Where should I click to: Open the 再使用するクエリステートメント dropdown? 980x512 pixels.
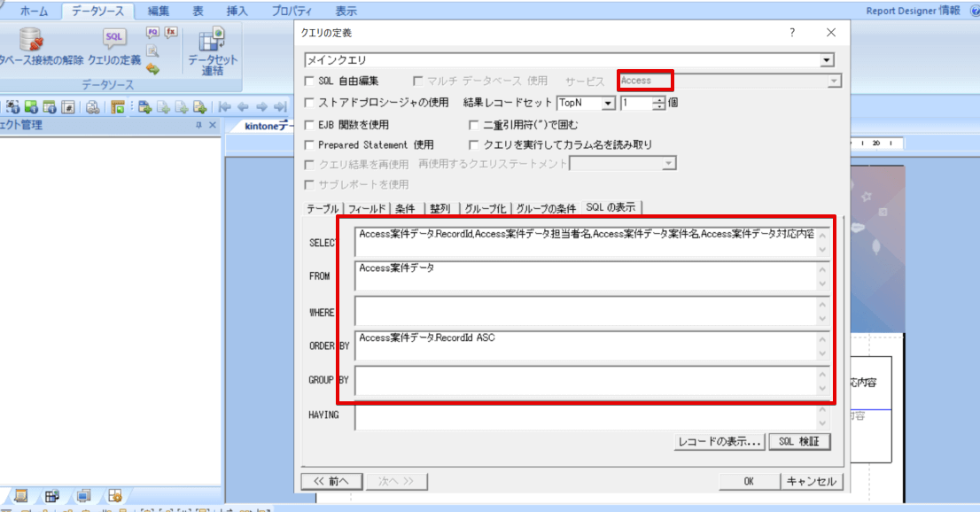[669, 164]
